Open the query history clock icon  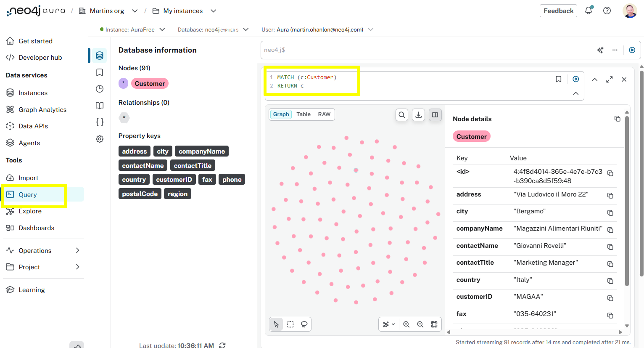(x=99, y=89)
